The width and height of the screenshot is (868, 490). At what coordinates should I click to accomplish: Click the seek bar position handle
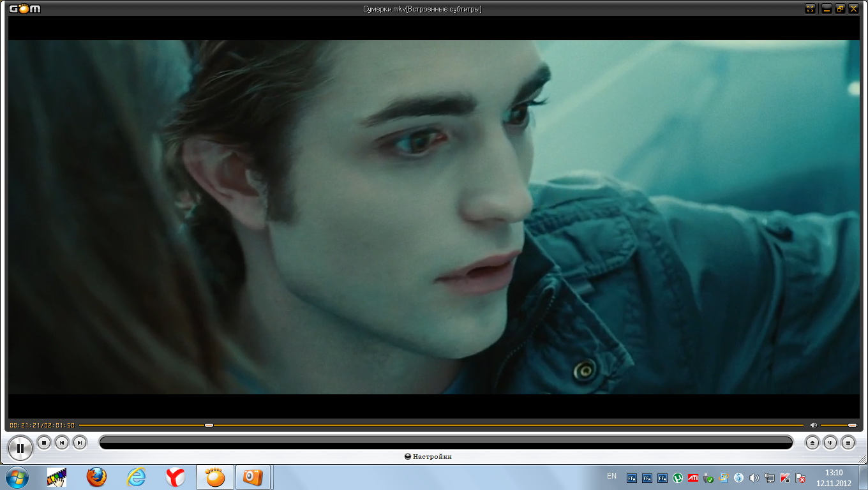(209, 425)
